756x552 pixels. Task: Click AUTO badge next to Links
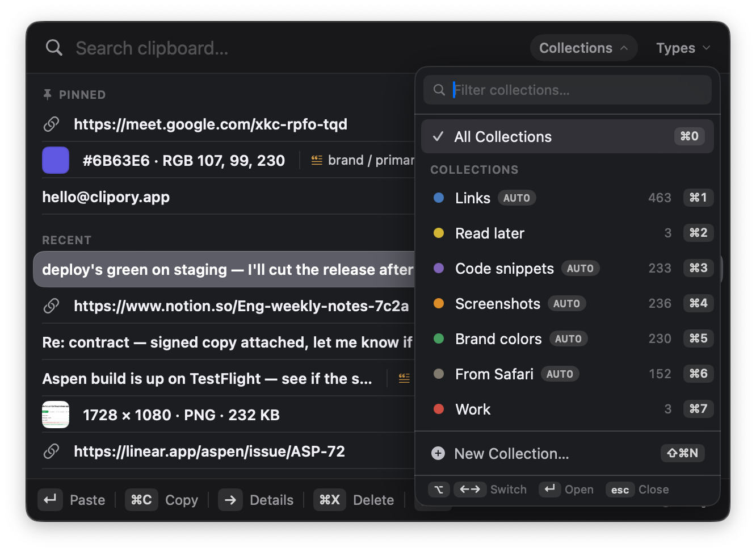coord(516,198)
